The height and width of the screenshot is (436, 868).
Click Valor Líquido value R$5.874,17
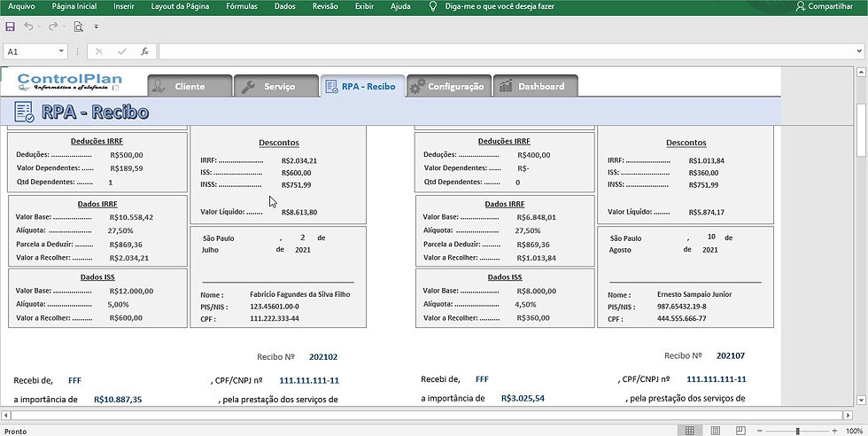click(707, 212)
